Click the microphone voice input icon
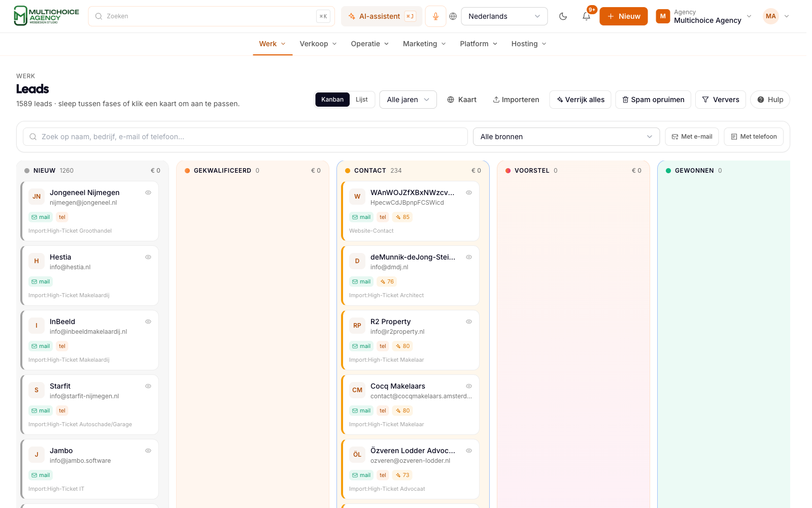This screenshot has height=508, width=812. [435, 16]
